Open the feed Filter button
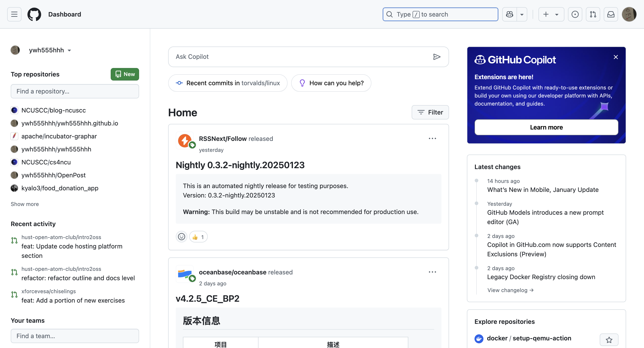This screenshot has width=644, height=348. point(430,112)
